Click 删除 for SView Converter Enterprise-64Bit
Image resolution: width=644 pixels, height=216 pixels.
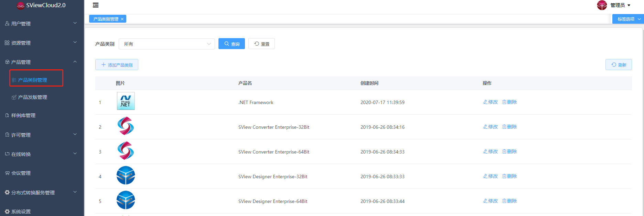point(509,151)
